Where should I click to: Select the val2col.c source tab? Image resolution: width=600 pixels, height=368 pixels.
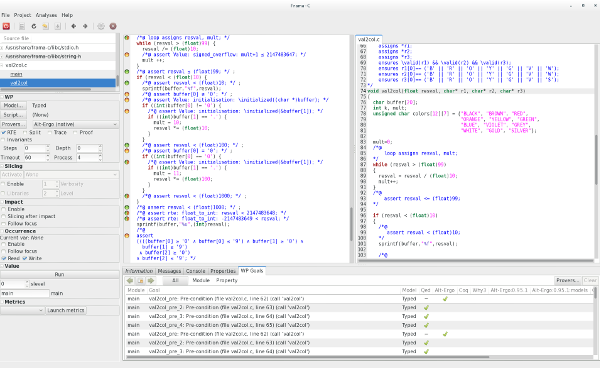click(368, 39)
